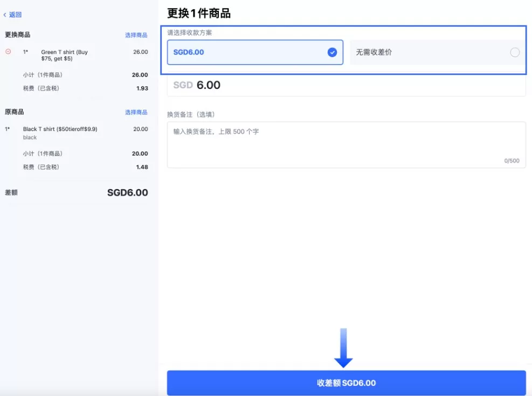Click the 返回 link to go back

(13, 15)
